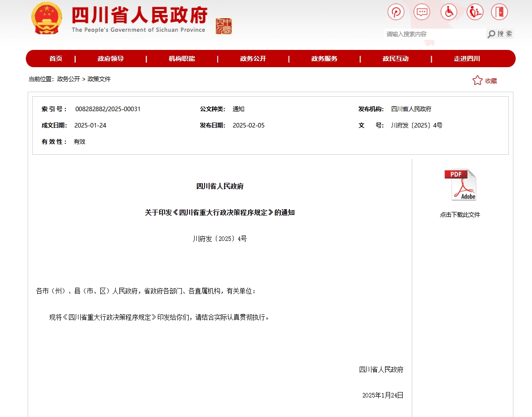Open the 首页 menu item
532x417 pixels.
(x=56, y=59)
